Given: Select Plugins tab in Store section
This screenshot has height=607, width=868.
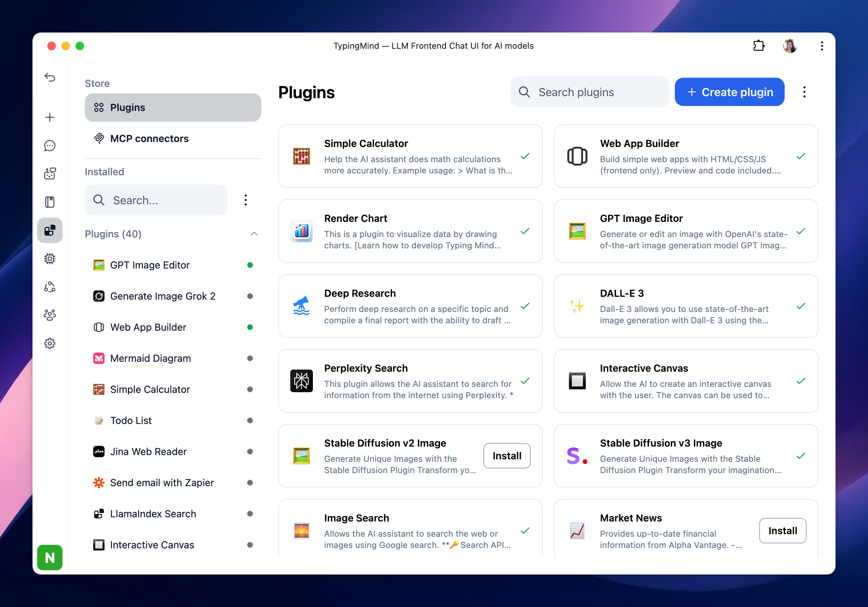Looking at the screenshot, I should pyautogui.click(x=173, y=107).
